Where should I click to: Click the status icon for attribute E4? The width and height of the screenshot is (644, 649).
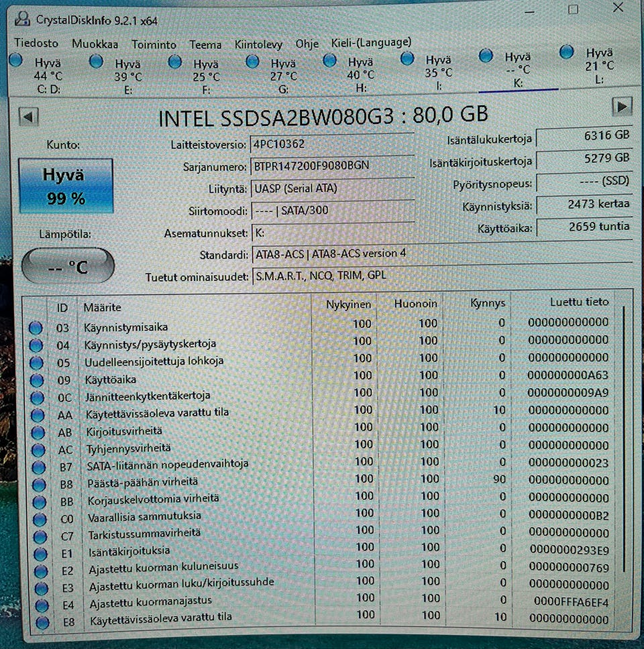pyautogui.click(x=42, y=605)
